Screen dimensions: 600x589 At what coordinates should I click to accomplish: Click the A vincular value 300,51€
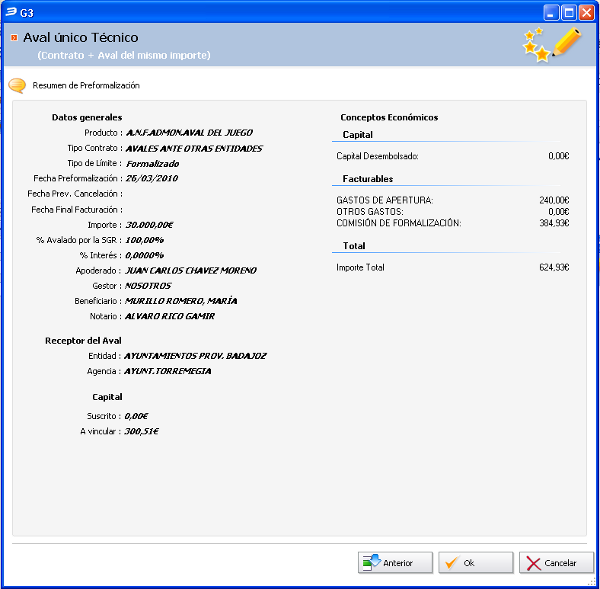(141, 431)
